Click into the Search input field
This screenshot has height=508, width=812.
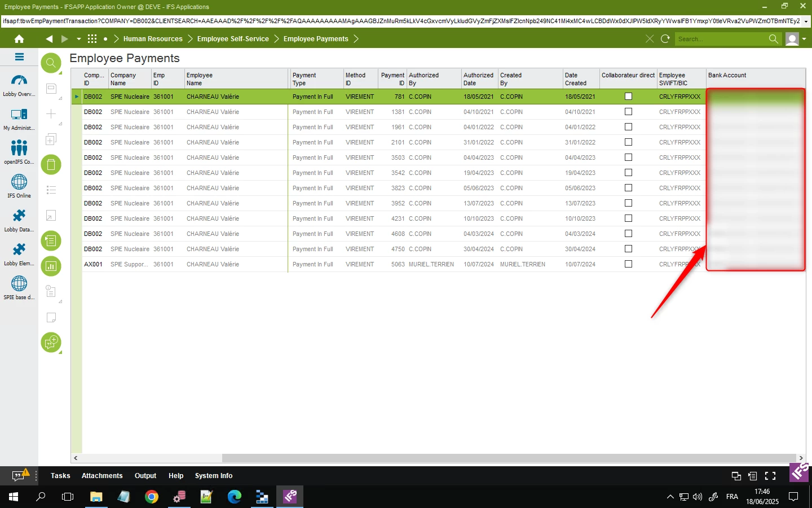(x=721, y=39)
